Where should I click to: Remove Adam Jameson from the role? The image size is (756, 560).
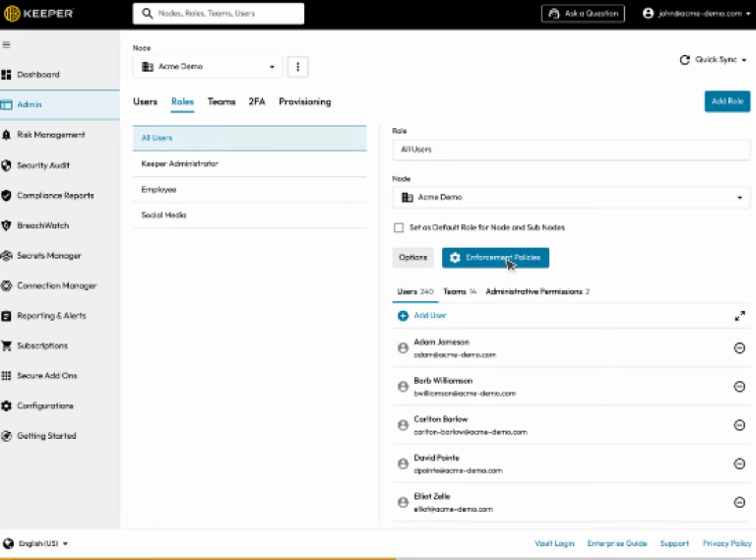pyautogui.click(x=739, y=348)
